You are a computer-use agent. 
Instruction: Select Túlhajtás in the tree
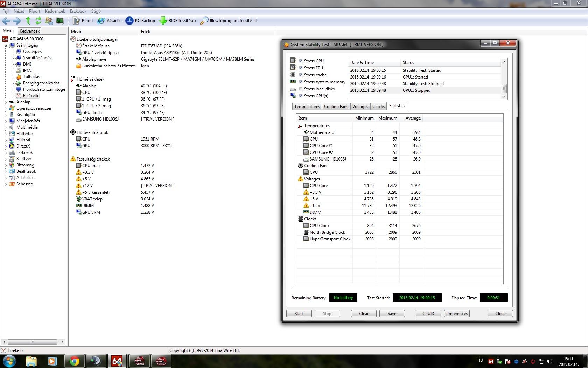[31, 77]
